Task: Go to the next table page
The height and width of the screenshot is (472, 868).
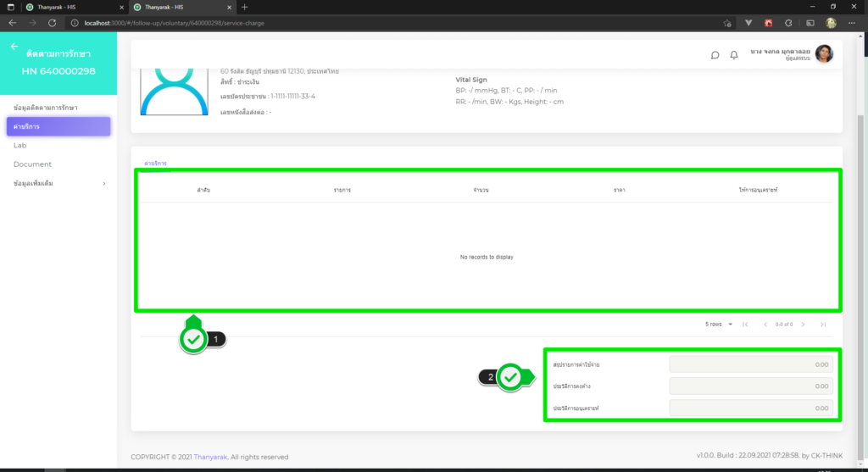Action: point(802,325)
